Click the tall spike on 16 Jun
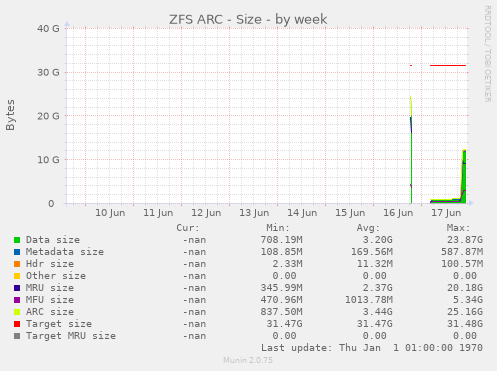The height and width of the screenshot is (371, 497). pos(411,150)
